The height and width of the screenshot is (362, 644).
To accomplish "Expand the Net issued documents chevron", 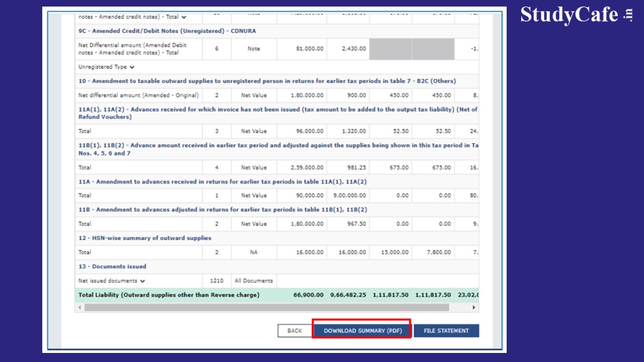I will (x=143, y=281).
